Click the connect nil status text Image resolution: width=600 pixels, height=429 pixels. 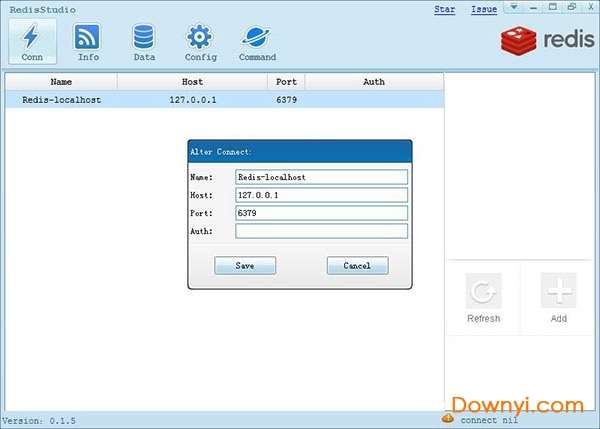tap(489, 420)
